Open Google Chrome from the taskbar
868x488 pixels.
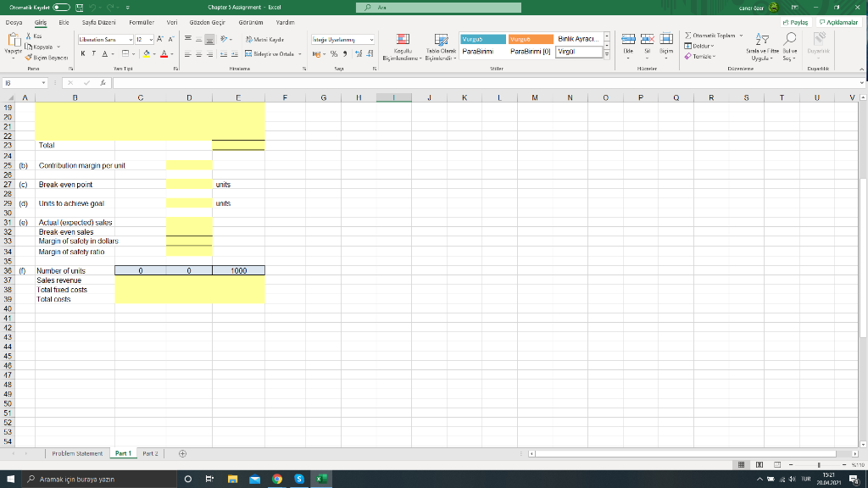277,480
